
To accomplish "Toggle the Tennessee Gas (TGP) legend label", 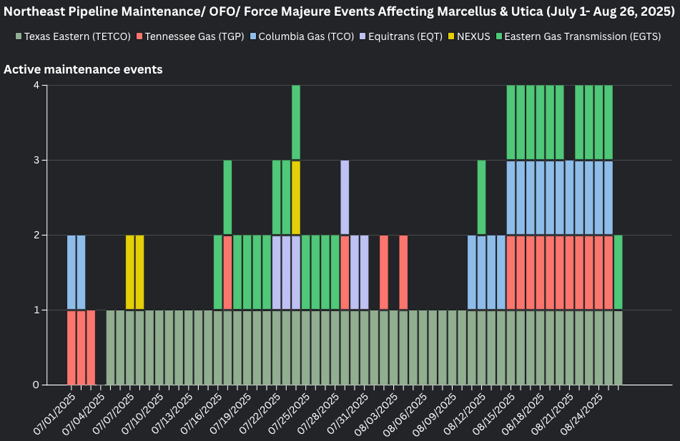I will click(x=194, y=37).
